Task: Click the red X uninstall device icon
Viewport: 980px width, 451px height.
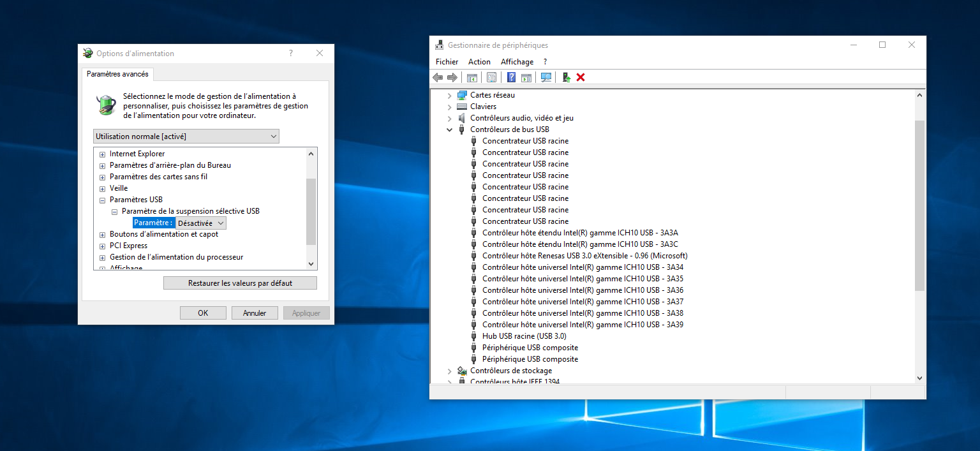Action: coord(581,77)
